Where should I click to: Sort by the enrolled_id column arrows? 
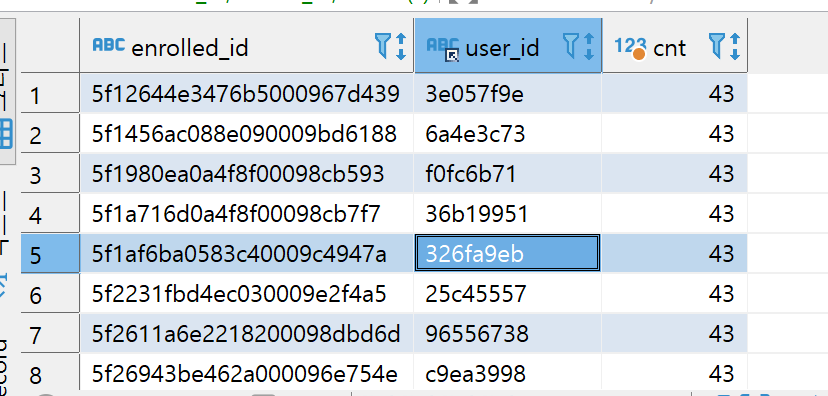pyautogui.click(x=401, y=46)
